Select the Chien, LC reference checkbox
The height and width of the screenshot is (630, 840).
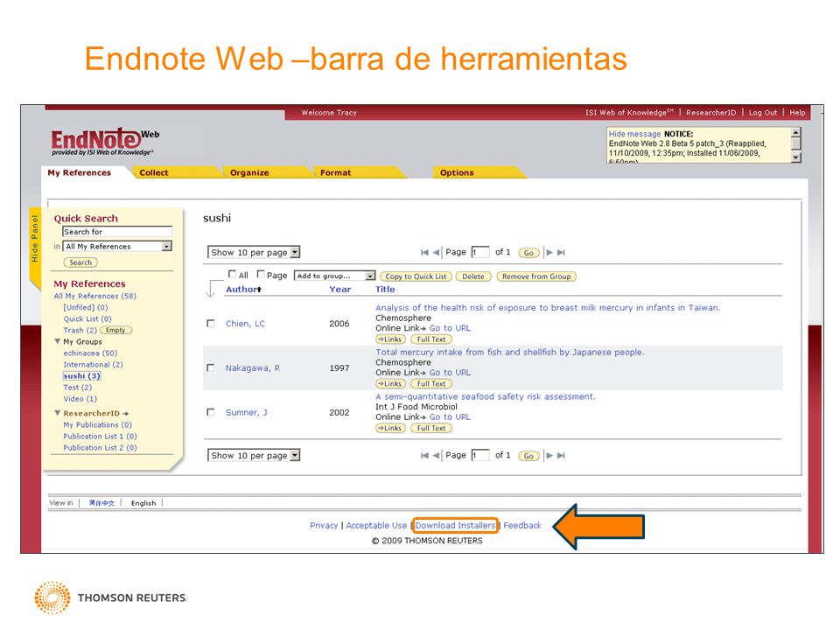pos(211,324)
